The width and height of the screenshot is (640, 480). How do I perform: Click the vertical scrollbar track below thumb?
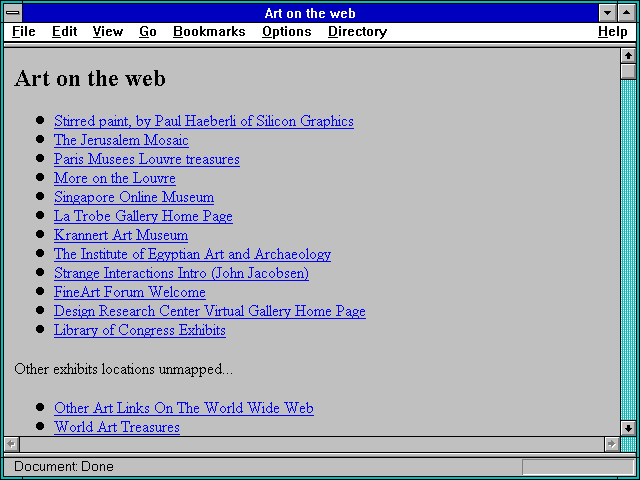click(x=628, y=250)
